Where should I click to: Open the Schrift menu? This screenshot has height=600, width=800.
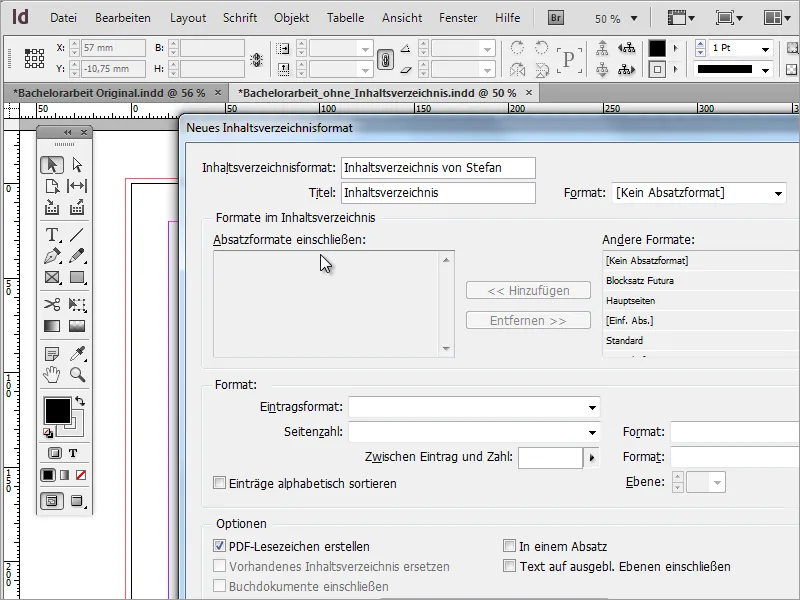(x=240, y=18)
